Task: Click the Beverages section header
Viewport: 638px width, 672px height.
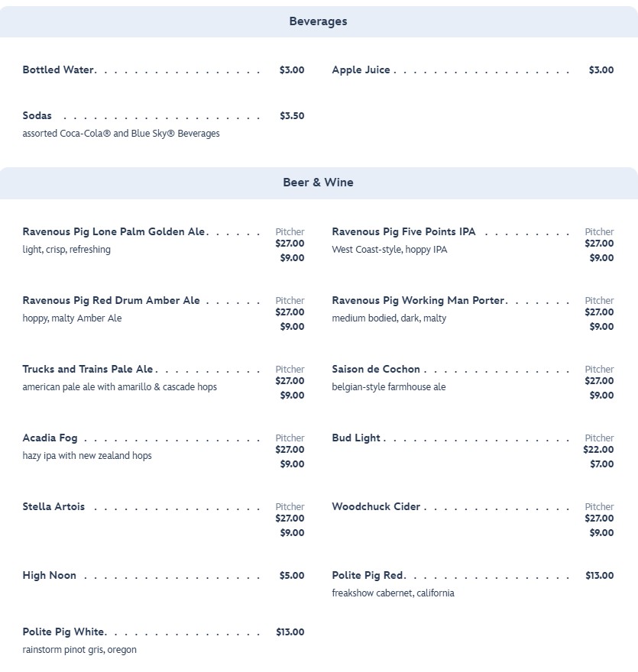Action: point(318,21)
